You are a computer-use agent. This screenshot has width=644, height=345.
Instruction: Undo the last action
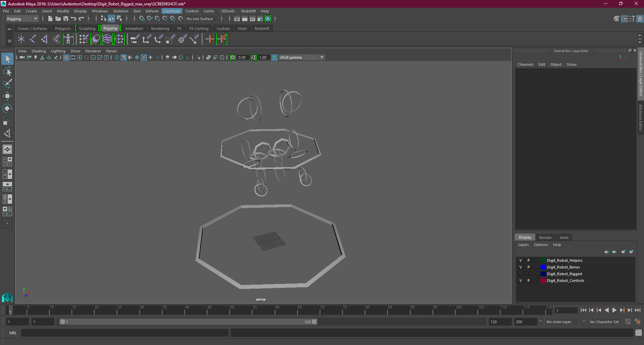[74, 19]
